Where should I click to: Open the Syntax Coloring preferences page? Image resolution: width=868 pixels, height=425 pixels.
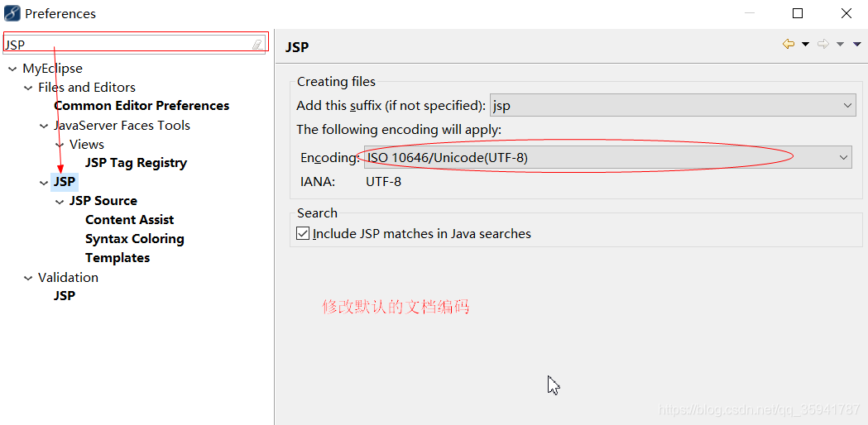click(135, 239)
